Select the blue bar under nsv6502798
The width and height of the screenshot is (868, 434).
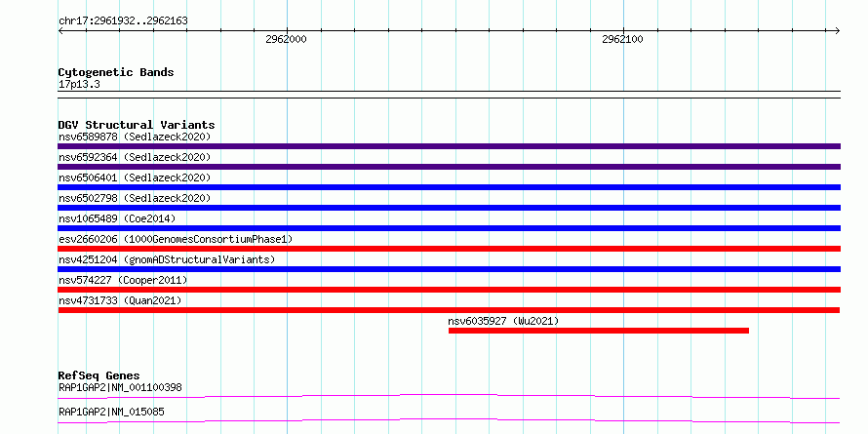coord(449,208)
